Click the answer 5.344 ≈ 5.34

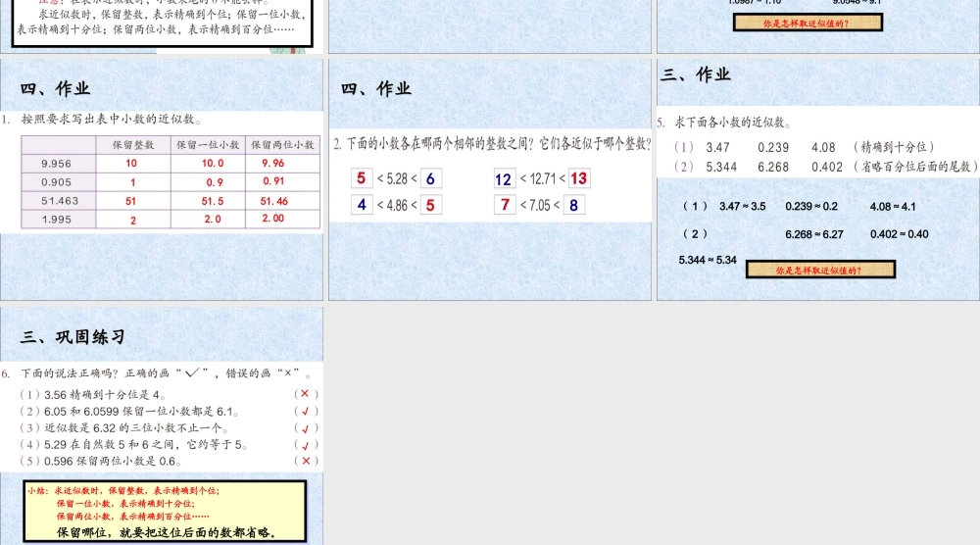tap(708, 260)
